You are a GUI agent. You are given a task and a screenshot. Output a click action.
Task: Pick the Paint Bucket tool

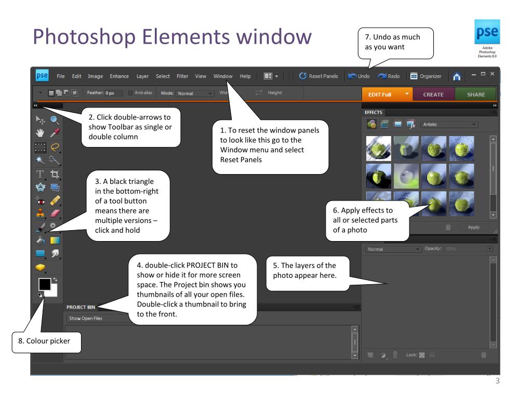pos(40,241)
